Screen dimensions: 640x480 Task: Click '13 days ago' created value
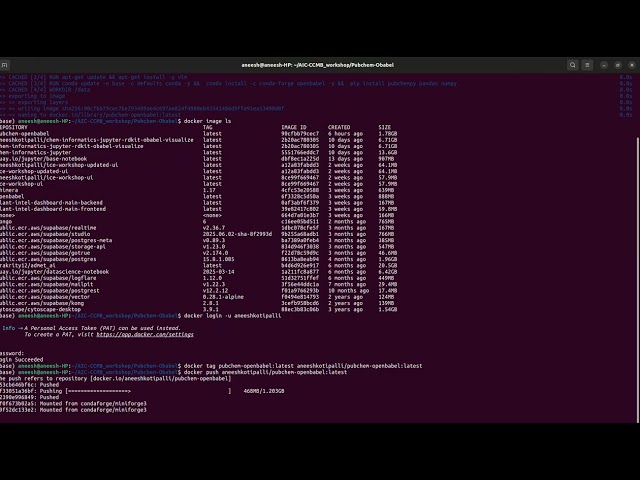click(345, 159)
